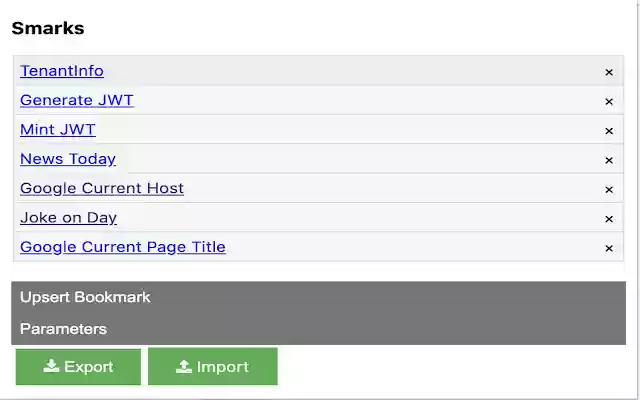
Task: Click the Import button
Action: (x=213, y=367)
